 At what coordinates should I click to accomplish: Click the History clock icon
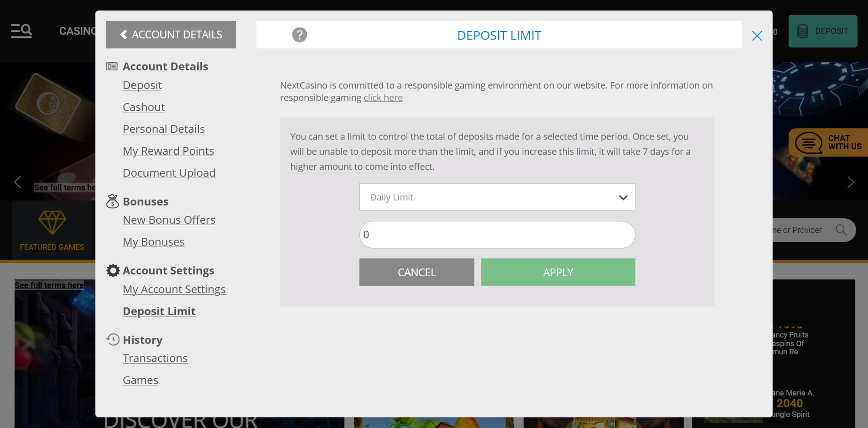click(113, 339)
